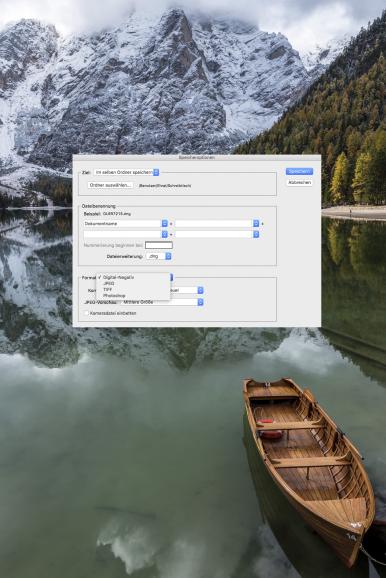
Task: Click the Speichern button
Action: click(299, 171)
